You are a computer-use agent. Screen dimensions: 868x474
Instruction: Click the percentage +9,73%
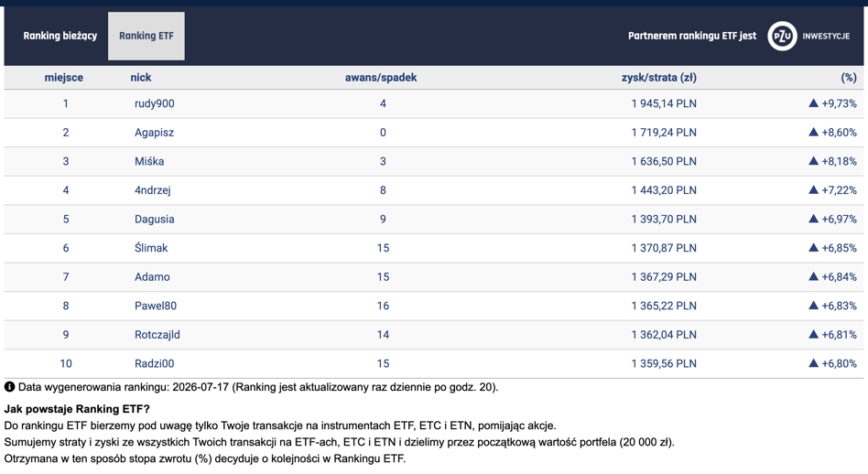click(x=840, y=103)
